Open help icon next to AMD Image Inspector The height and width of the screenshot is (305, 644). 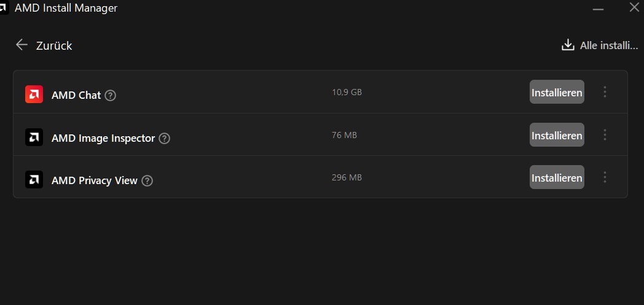point(164,138)
